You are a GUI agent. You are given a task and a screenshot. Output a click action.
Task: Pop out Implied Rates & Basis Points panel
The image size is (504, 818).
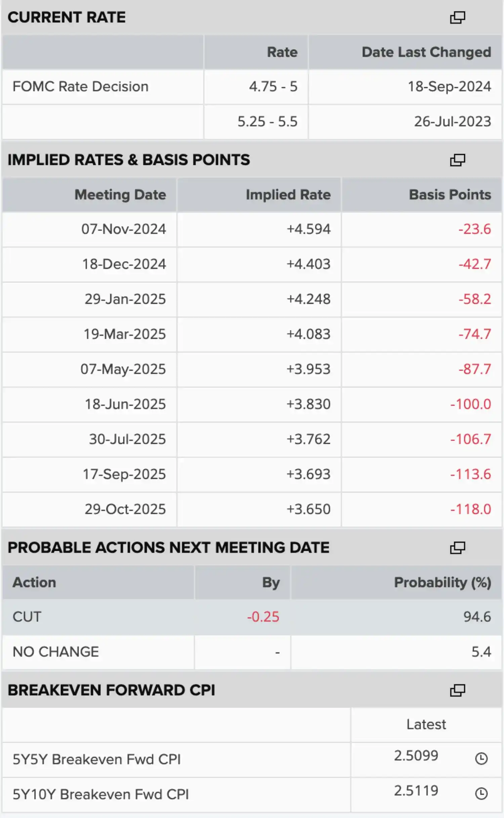[x=457, y=160]
